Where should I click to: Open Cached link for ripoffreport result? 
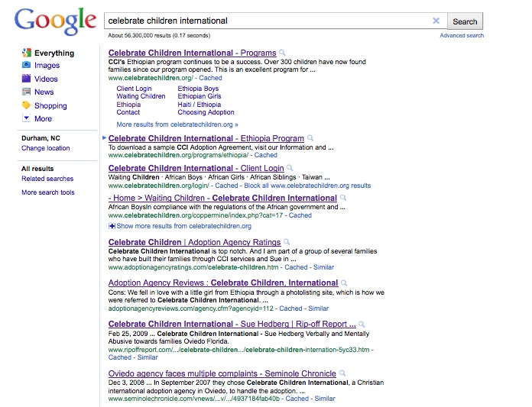119,357
